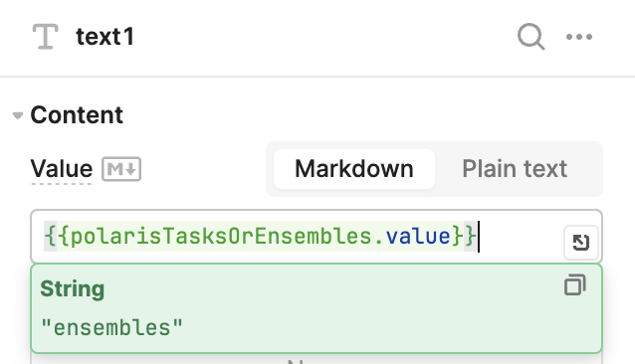Click the green evaluation preview box

317,308
